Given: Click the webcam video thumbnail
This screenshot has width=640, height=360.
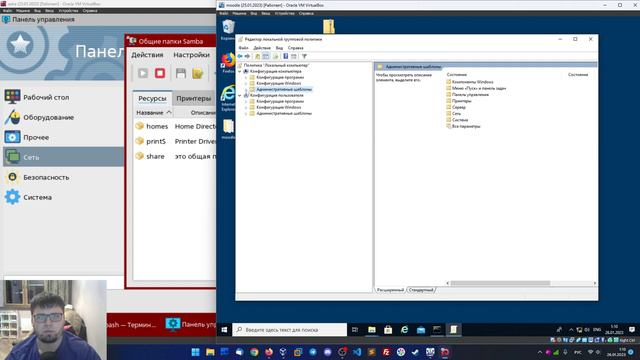Looking at the screenshot, I should pyautogui.click(x=53, y=320).
